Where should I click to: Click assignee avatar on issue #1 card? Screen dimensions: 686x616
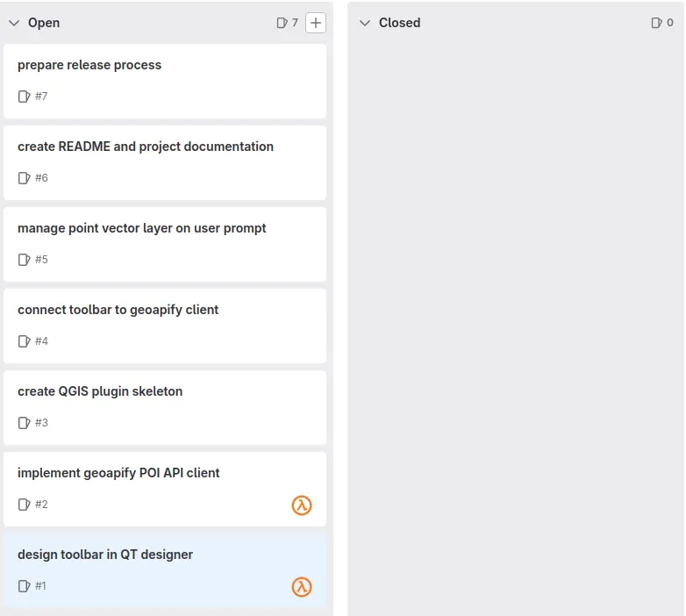coord(302,586)
